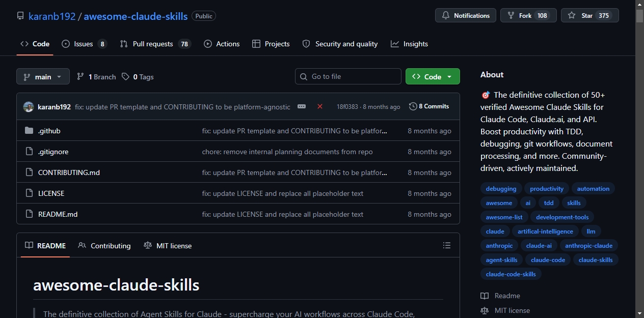The width and height of the screenshot is (644, 318).
Task: Click the anthropic-claude topic tag
Action: [588, 246]
